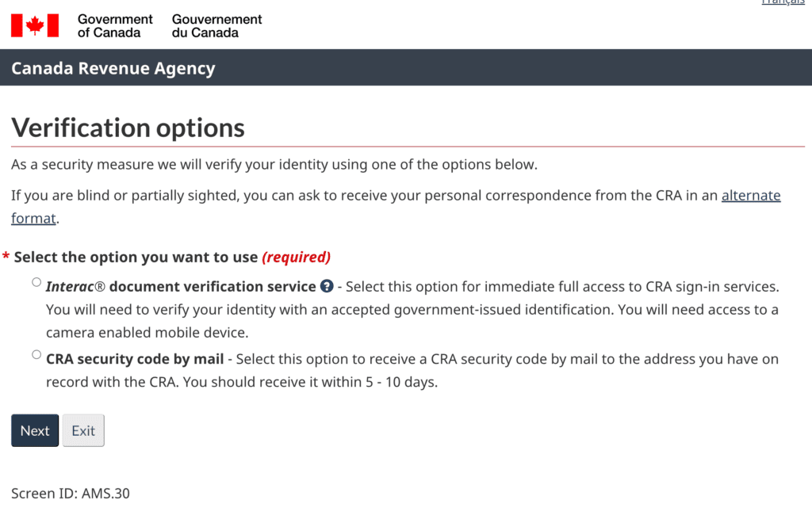Image resolution: width=812 pixels, height=523 pixels.
Task: Select the Interac document verification radio button
Action: tap(36, 282)
